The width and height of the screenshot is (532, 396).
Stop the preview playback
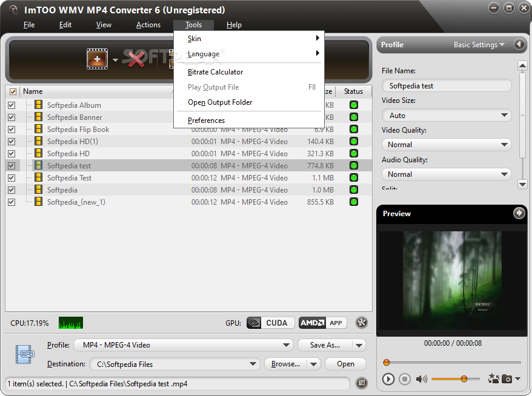tap(404, 378)
